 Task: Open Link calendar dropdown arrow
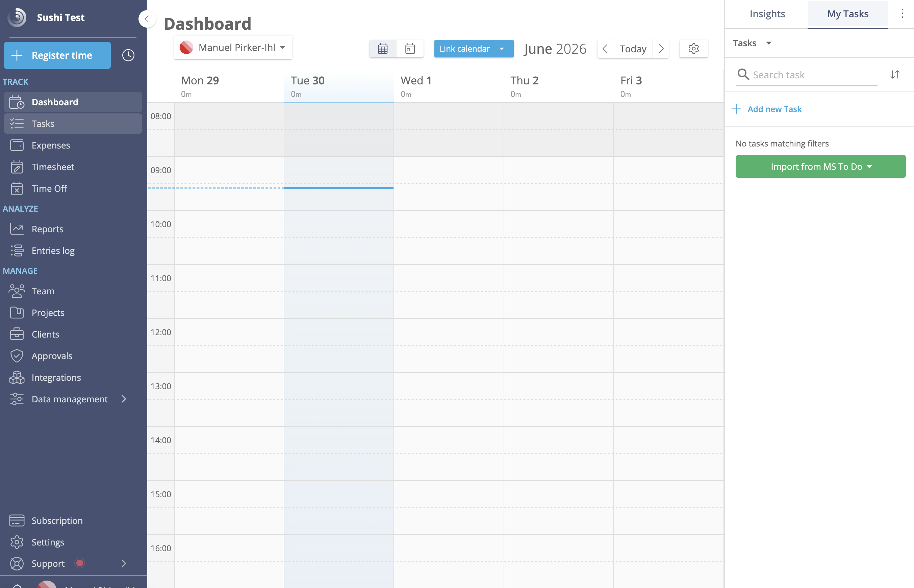tap(502, 49)
